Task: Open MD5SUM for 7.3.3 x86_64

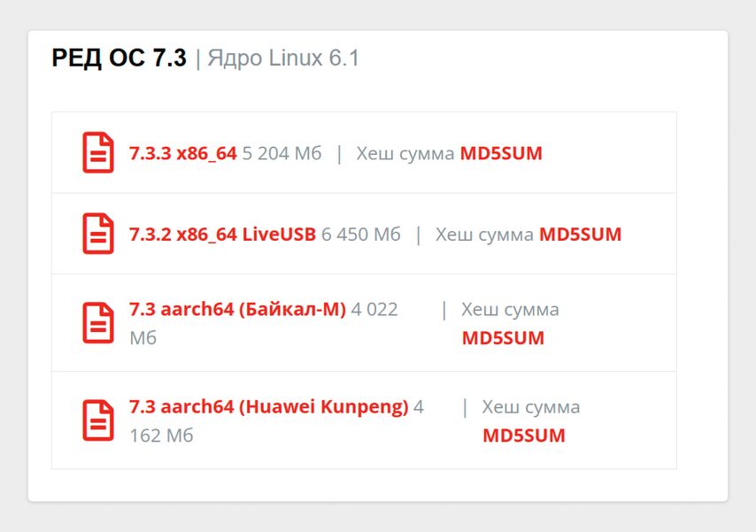Action: click(x=501, y=153)
